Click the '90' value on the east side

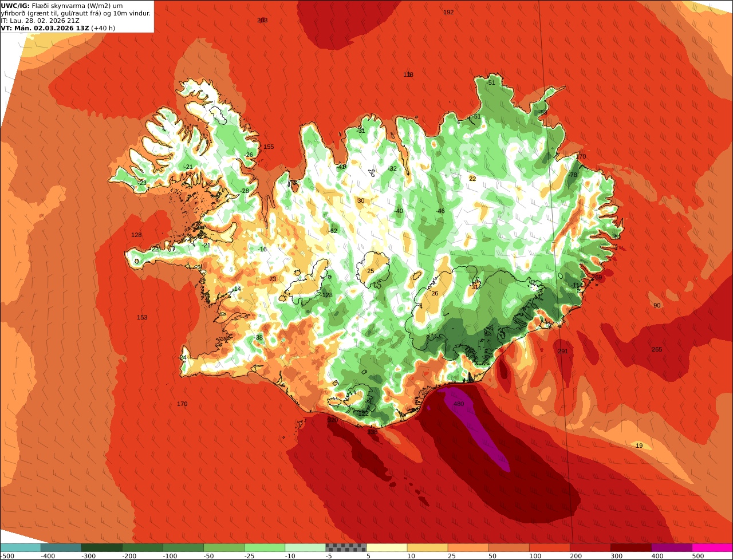(657, 305)
